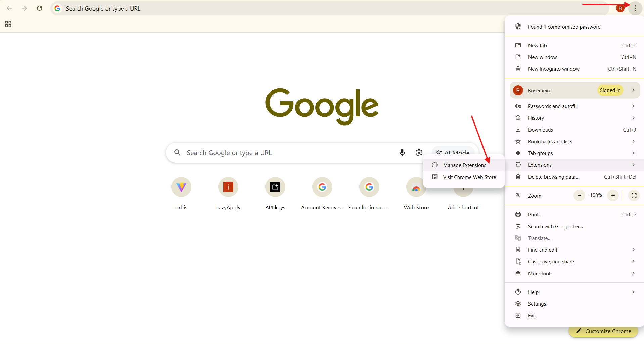This screenshot has width=644, height=344.
Task: Select Manage Extensions
Action: [x=464, y=165]
